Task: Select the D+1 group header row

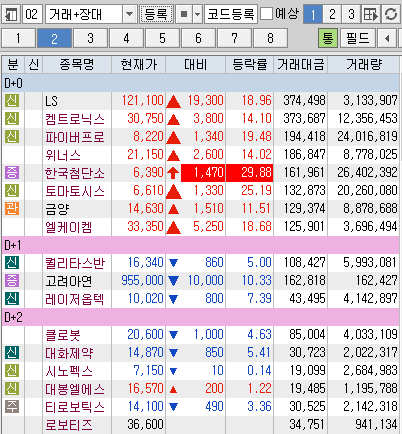Action: pos(201,245)
